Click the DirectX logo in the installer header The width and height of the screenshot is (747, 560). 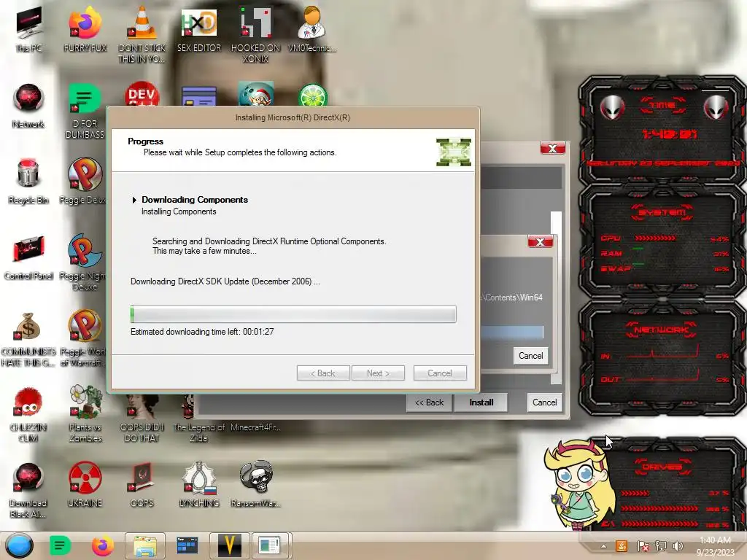[x=454, y=152]
